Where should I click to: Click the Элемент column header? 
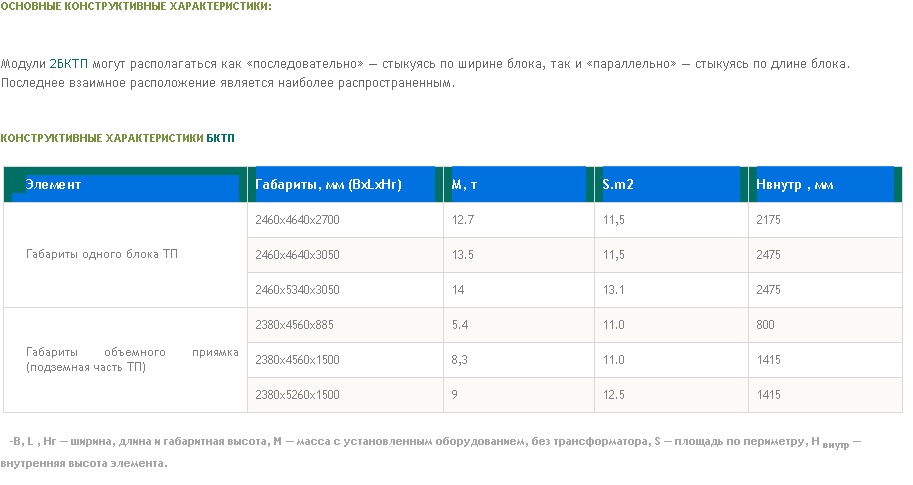[x=53, y=185]
